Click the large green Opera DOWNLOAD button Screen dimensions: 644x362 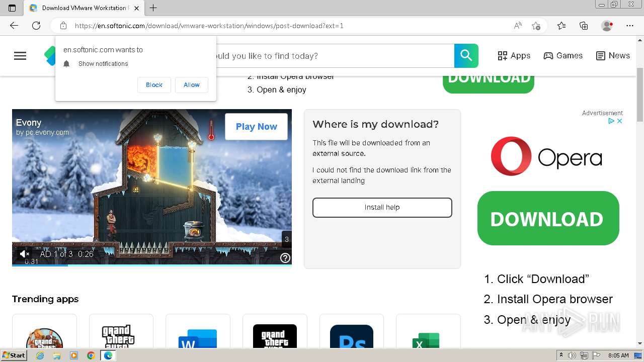click(x=548, y=218)
